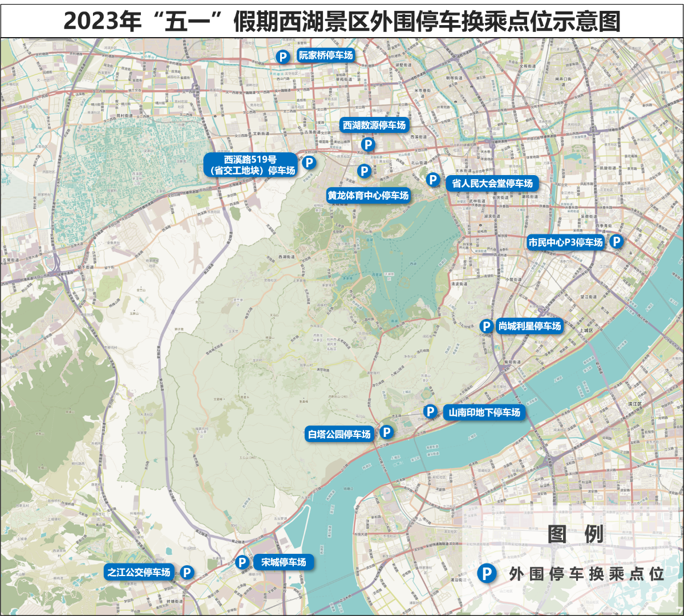Click the 图例 legend heading
Screen dimensions: 684x616
coord(575,534)
